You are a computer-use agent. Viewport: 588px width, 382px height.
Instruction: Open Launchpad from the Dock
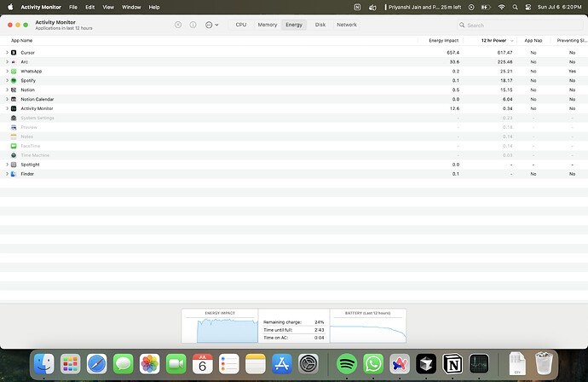tap(70, 364)
